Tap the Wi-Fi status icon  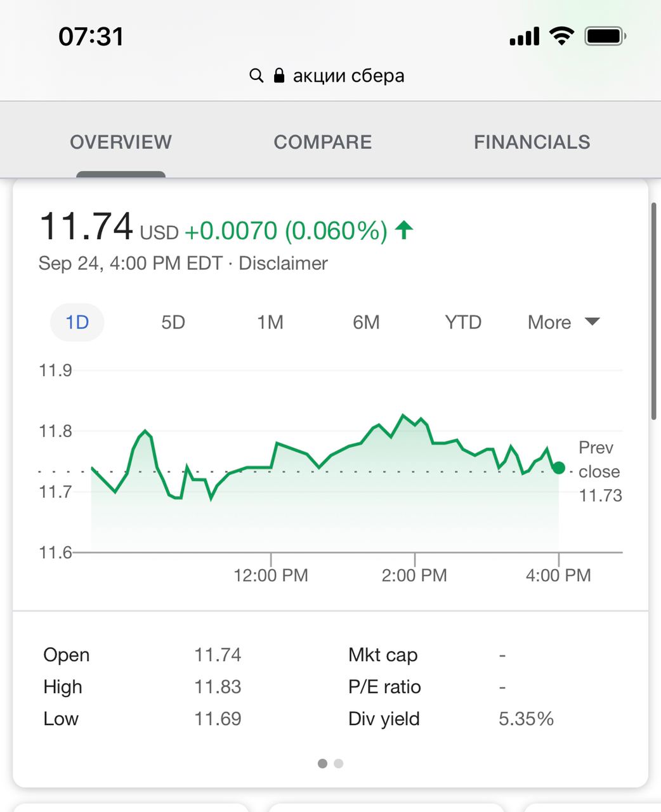pos(561,36)
